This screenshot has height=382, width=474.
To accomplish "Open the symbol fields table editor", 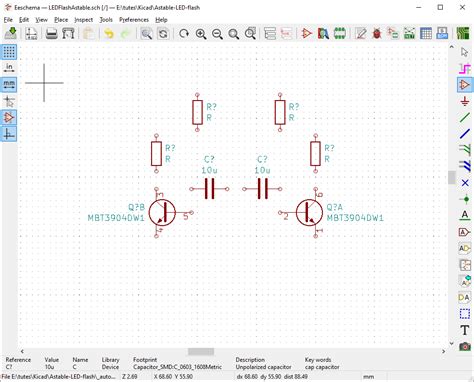I will (426, 33).
